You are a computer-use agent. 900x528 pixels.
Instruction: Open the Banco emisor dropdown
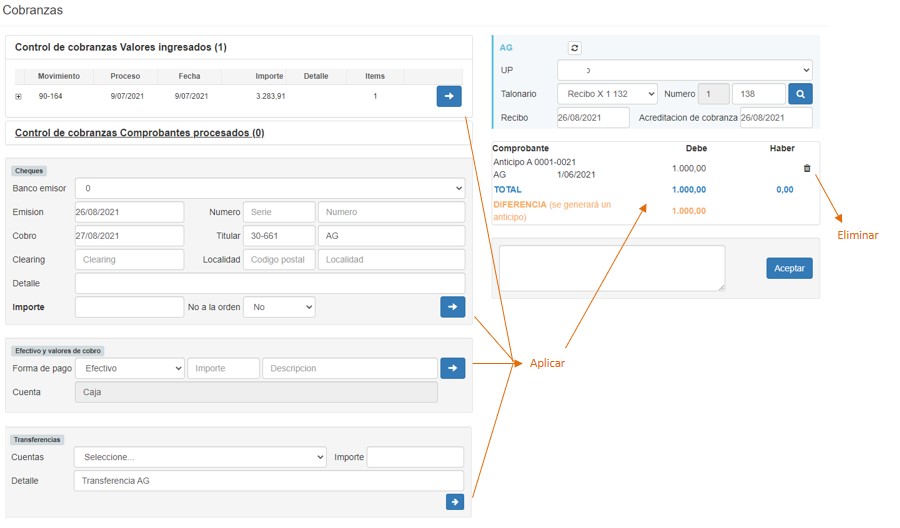point(270,188)
